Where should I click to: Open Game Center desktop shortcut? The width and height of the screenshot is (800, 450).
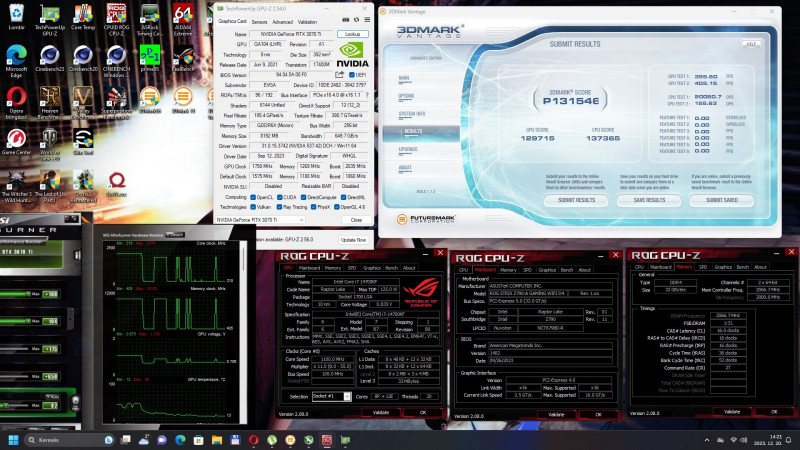pyautogui.click(x=16, y=142)
